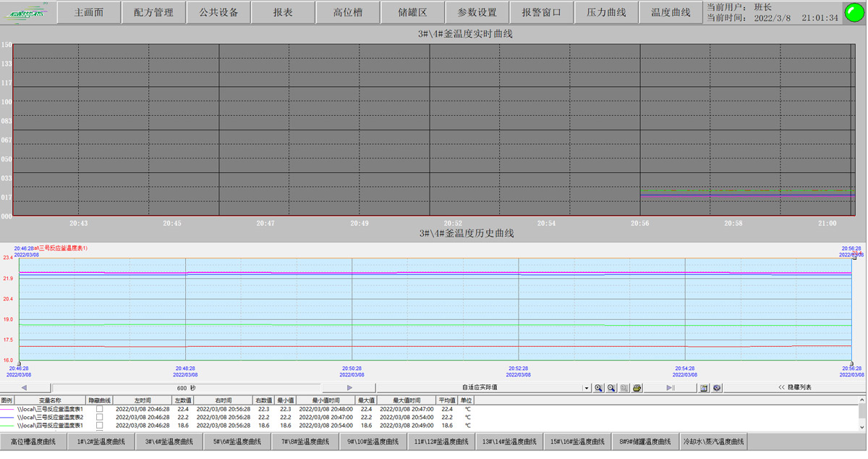Go to 主画面 main screen

pos(89,12)
